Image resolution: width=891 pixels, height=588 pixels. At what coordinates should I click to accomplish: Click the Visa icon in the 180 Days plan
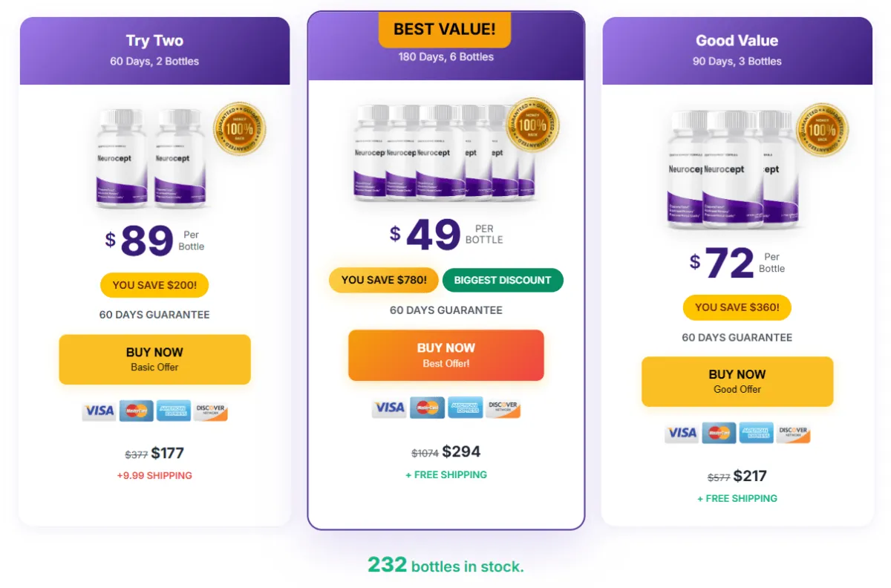tap(389, 408)
